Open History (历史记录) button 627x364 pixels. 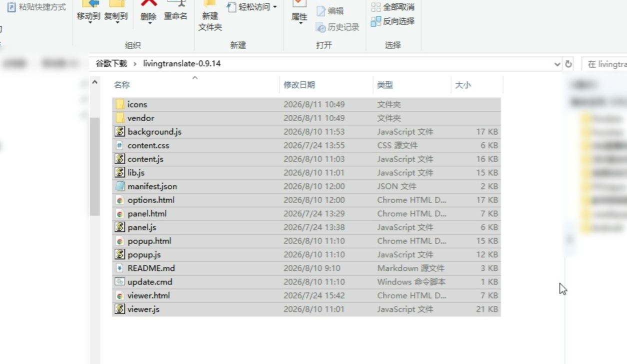coord(337,27)
